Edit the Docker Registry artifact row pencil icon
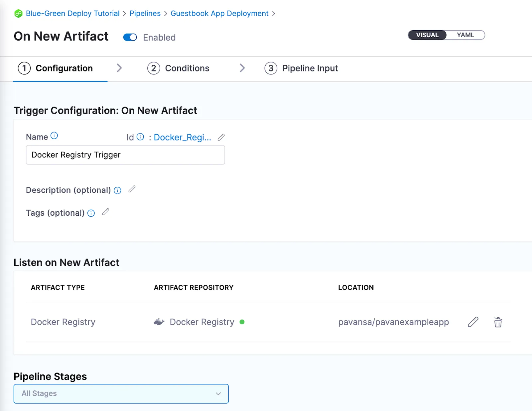Image resolution: width=532 pixels, height=411 pixels. 473,322
